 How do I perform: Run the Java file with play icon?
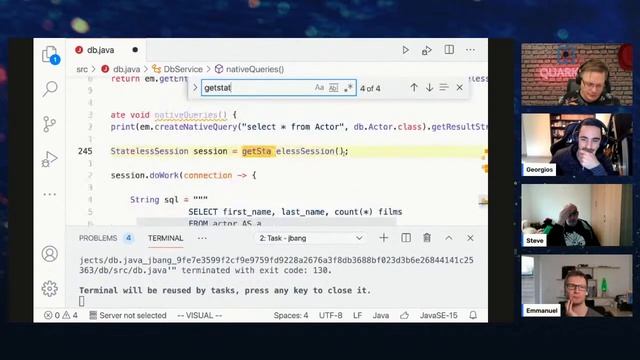pos(405,50)
